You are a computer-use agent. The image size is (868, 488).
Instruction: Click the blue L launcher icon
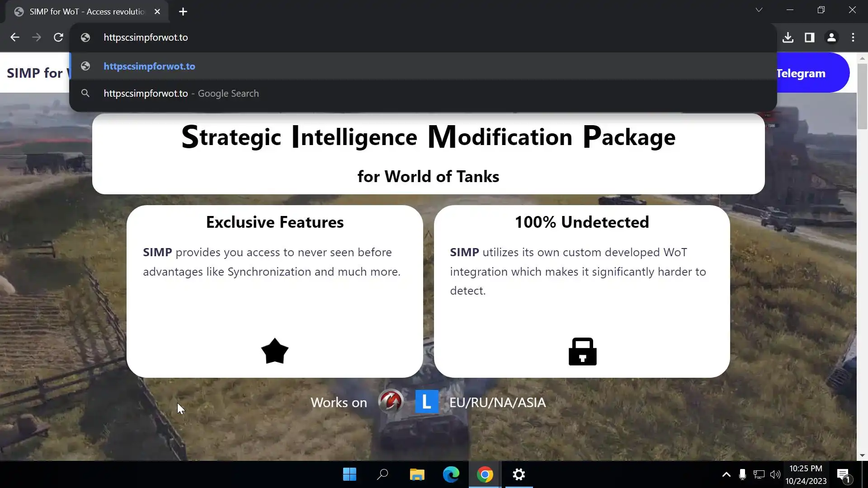426,402
